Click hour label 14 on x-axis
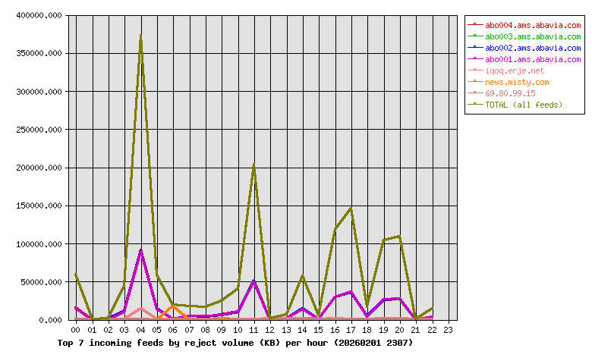 pyautogui.click(x=302, y=330)
